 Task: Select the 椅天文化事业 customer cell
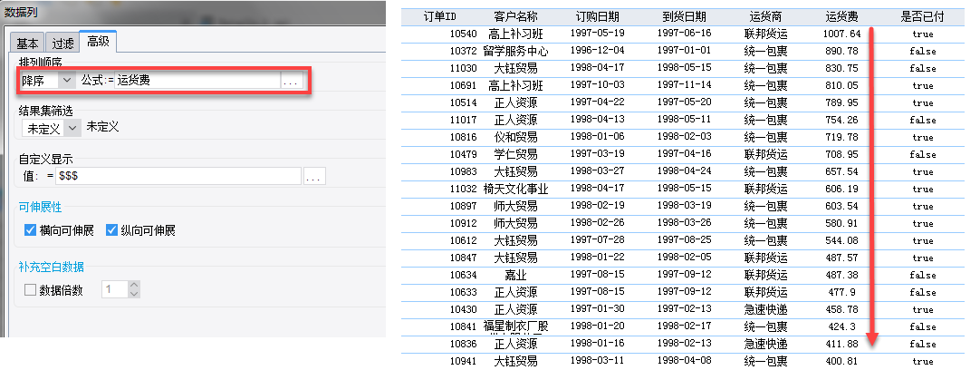click(x=515, y=189)
